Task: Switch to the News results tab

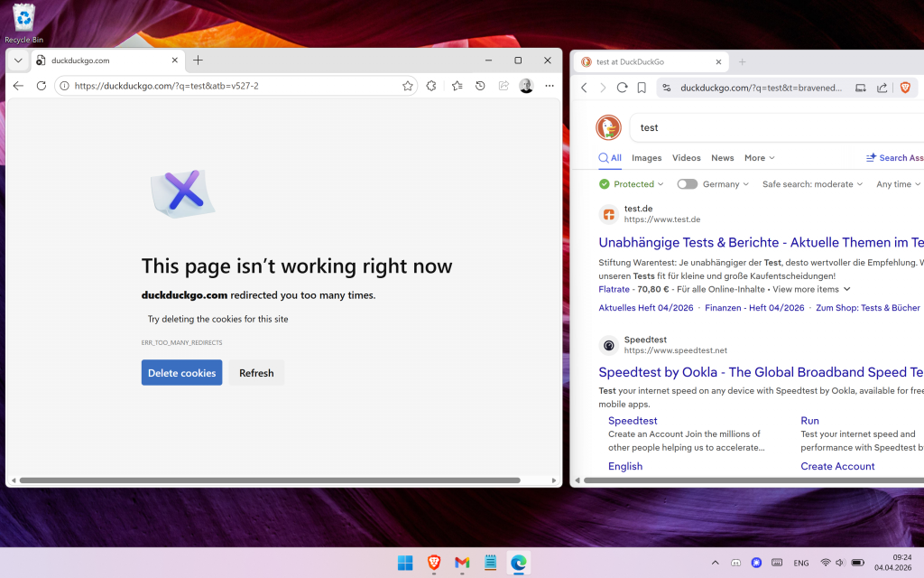Action: [x=722, y=158]
